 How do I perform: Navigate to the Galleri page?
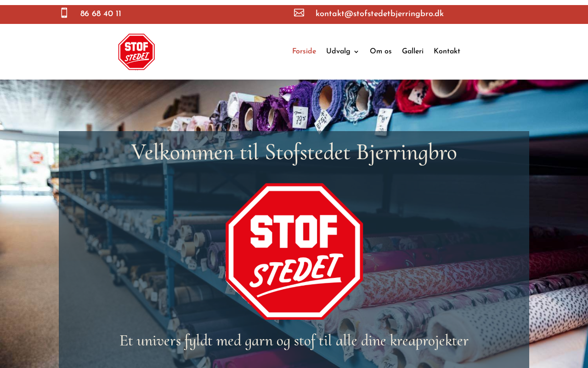pyautogui.click(x=413, y=52)
